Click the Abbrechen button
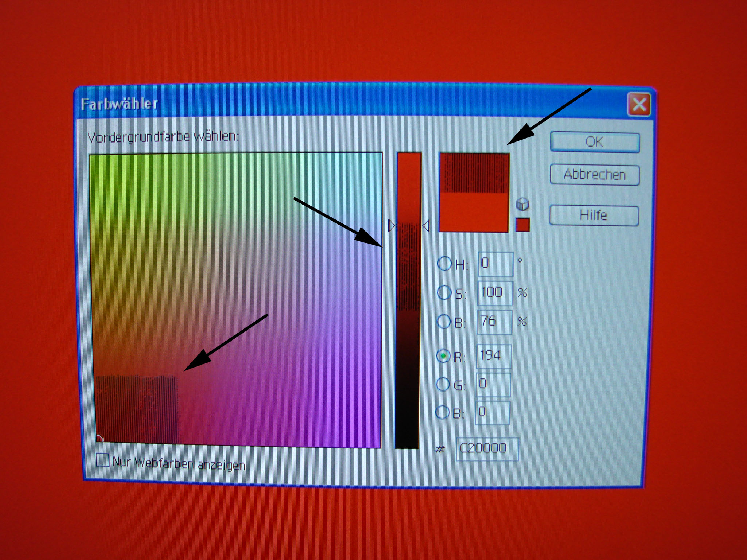This screenshot has height=560, width=747. point(595,175)
